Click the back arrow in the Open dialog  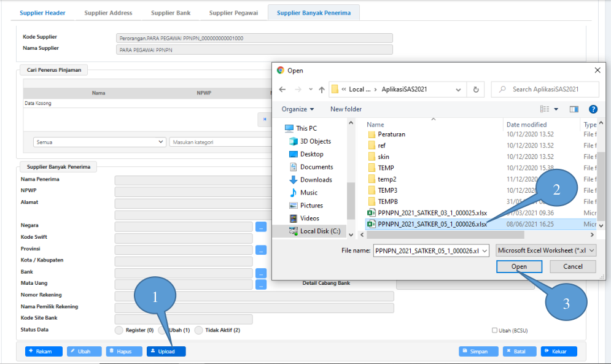click(282, 90)
